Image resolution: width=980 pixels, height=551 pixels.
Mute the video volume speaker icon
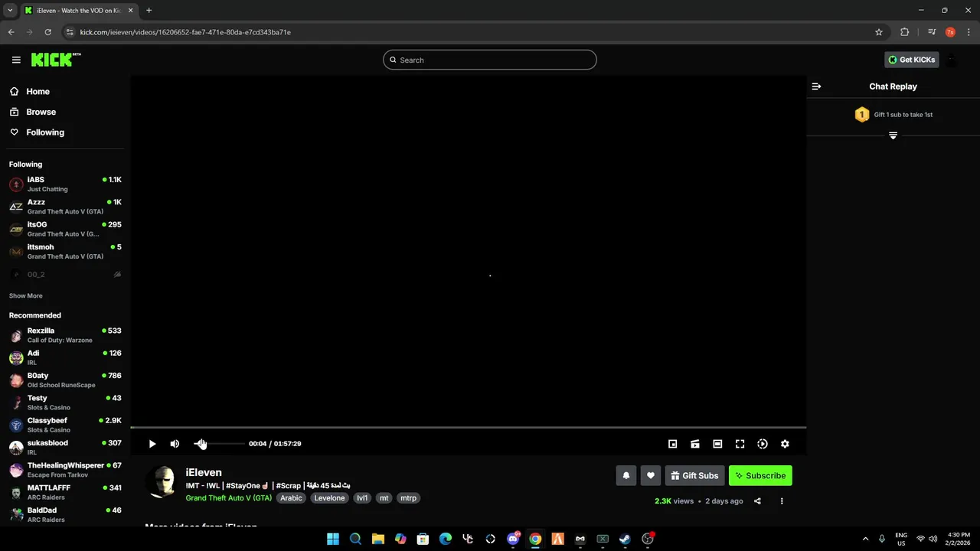[175, 444]
